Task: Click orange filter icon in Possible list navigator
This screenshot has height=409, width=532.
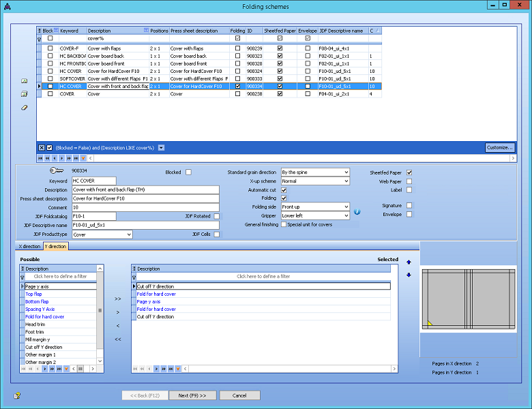Action: point(67,369)
